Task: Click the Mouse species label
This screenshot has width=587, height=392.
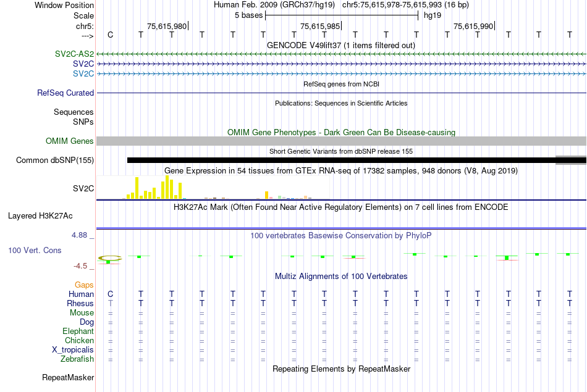Action: (x=82, y=313)
